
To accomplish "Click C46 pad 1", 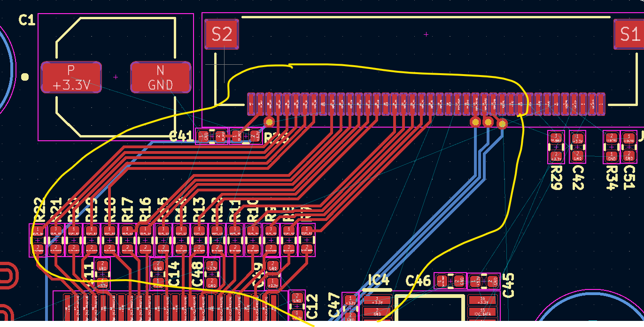I will (x=442, y=281).
